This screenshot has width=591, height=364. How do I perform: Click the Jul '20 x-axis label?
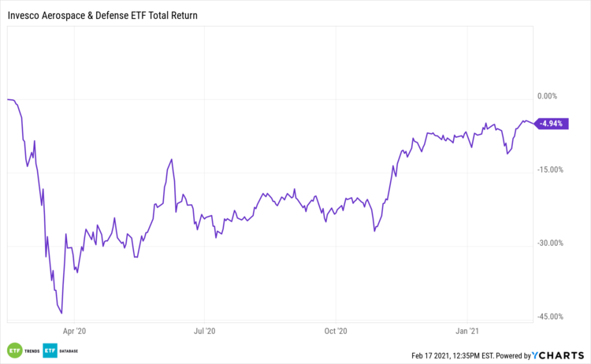click(204, 331)
